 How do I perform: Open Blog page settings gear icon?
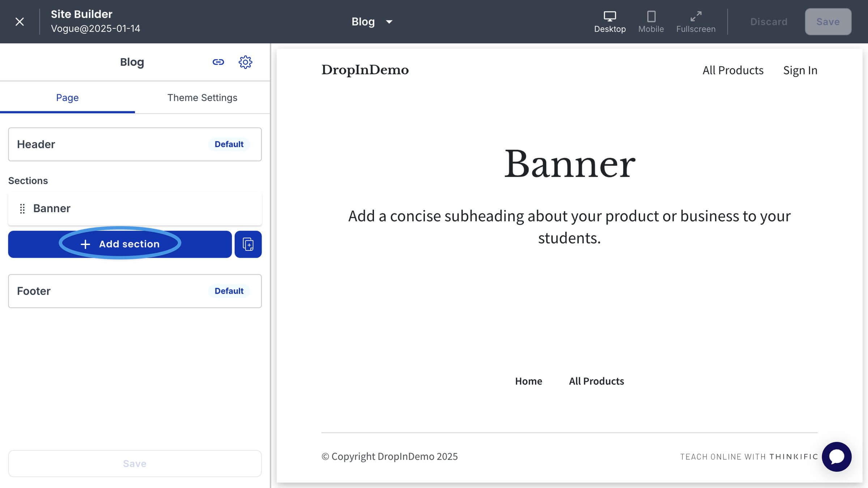pyautogui.click(x=245, y=62)
